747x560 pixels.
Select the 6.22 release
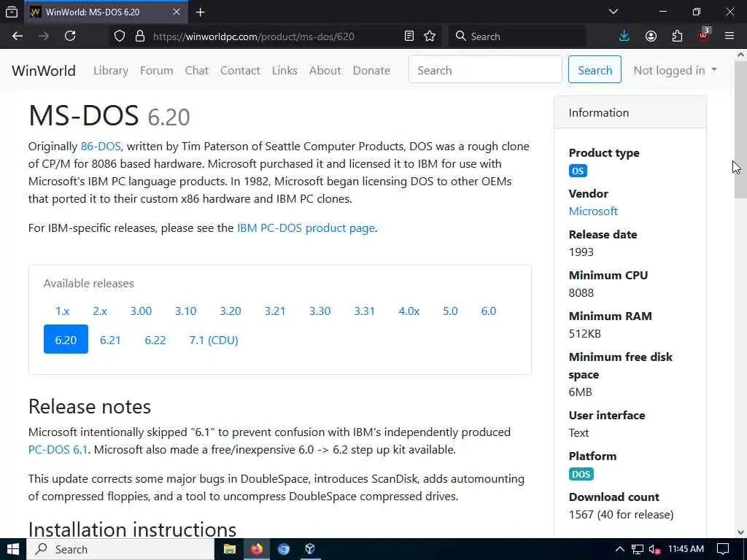pyautogui.click(x=155, y=340)
